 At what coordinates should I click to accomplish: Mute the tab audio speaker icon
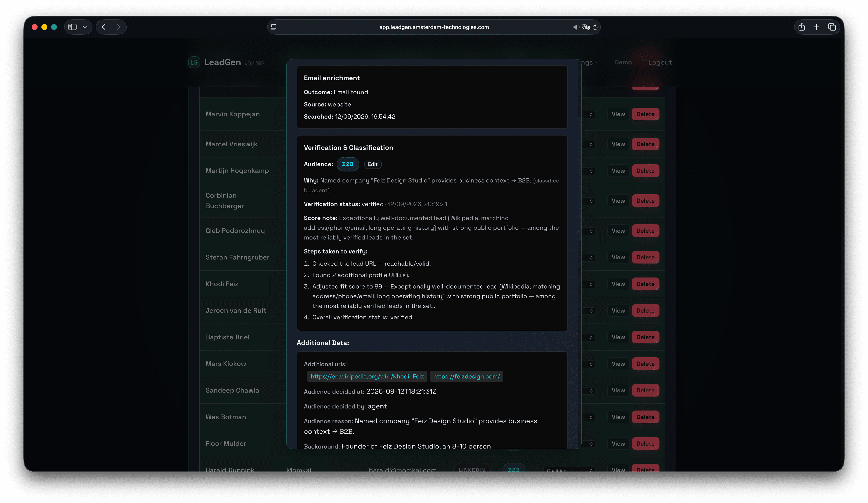click(576, 27)
